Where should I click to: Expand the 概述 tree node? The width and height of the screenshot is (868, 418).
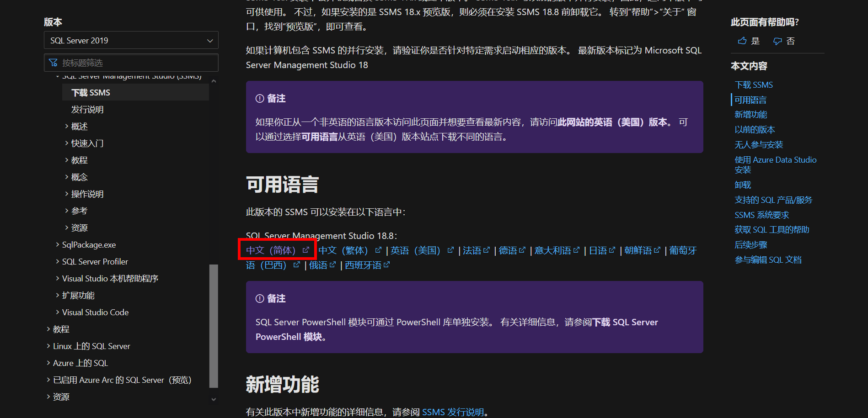(x=67, y=126)
